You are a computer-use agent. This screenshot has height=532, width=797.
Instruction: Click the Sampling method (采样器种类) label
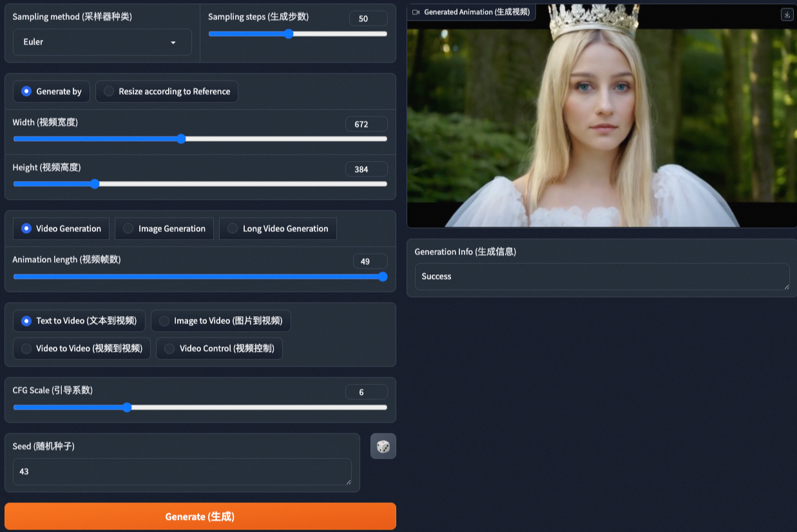coord(72,17)
